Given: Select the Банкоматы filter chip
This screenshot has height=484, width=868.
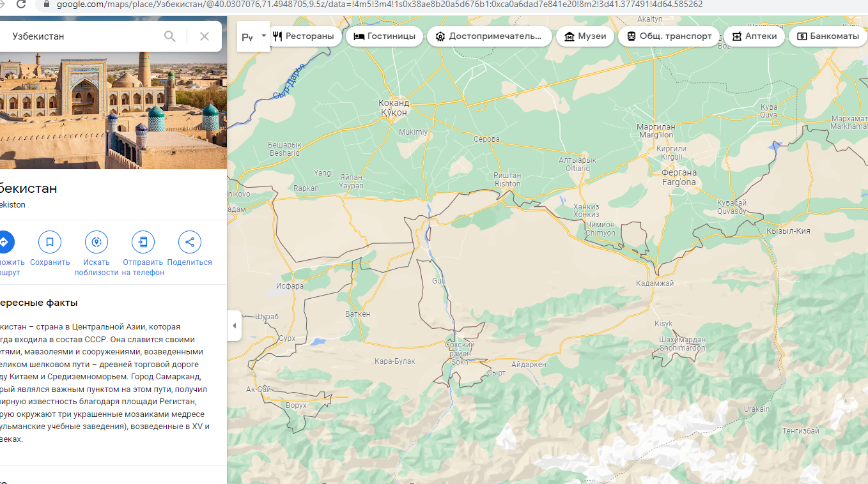Looking at the screenshot, I should 828,36.
